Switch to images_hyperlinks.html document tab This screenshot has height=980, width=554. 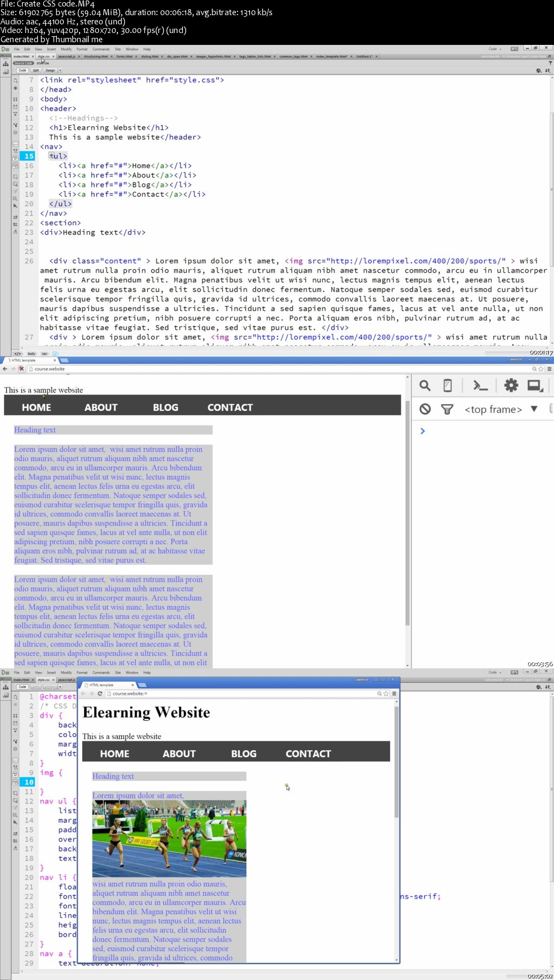click(x=213, y=56)
